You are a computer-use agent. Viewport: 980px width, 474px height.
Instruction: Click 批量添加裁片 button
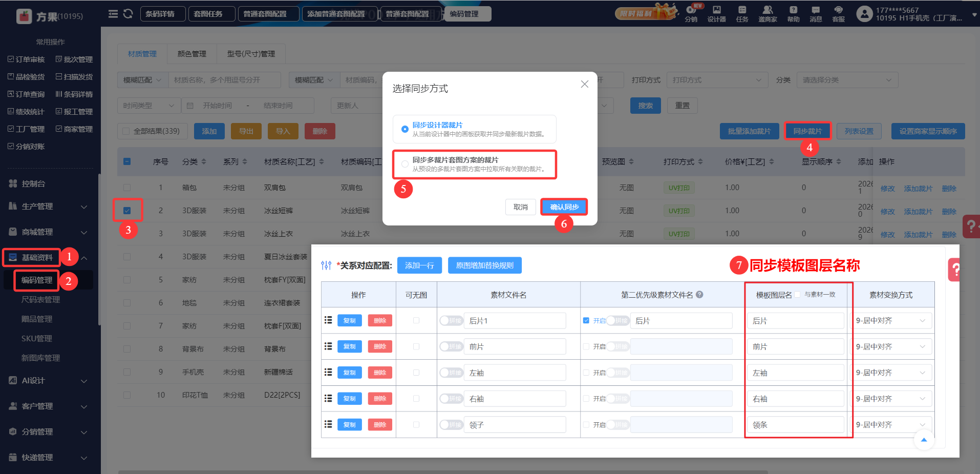[749, 131]
